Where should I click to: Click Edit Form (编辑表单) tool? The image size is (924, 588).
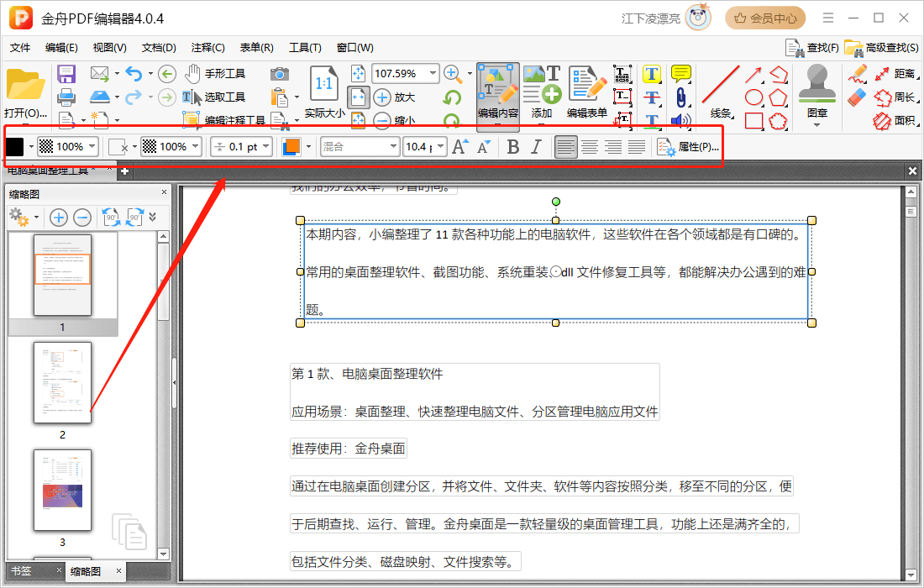[587, 93]
